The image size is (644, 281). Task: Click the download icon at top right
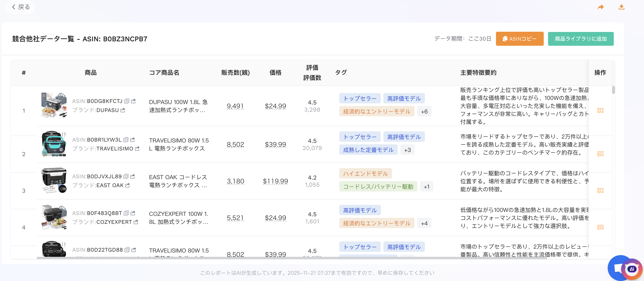(621, 7)
